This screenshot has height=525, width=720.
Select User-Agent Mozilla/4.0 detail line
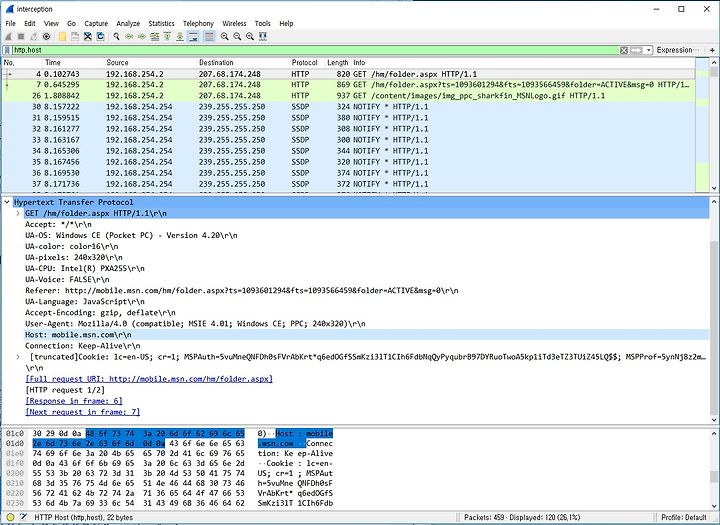point(196,324)
